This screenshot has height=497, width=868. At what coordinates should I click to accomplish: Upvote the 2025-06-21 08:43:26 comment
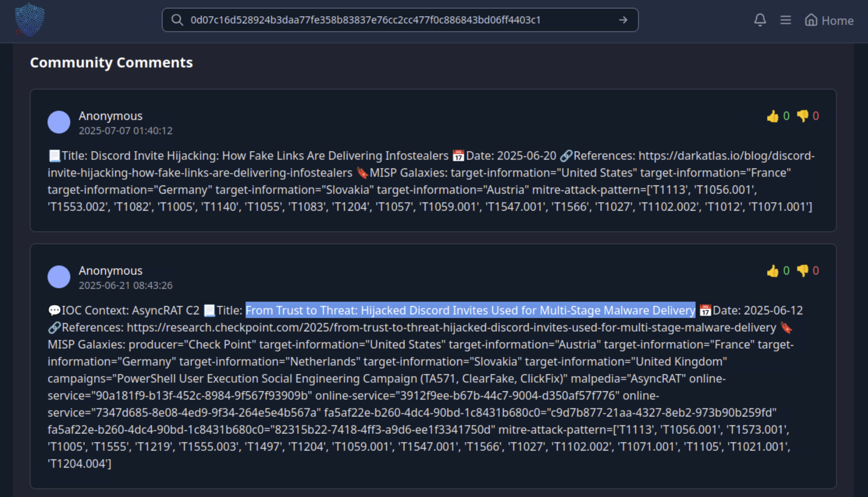point(773,271)
